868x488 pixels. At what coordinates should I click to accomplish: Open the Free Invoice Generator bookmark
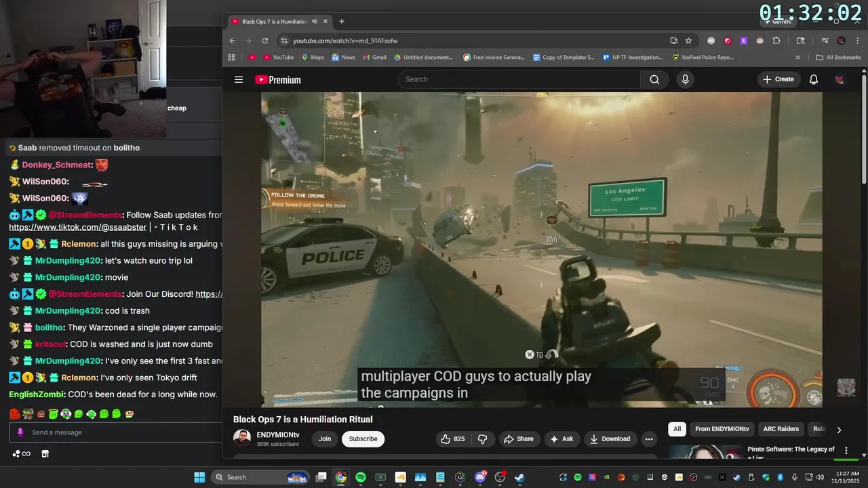point(494,58)
